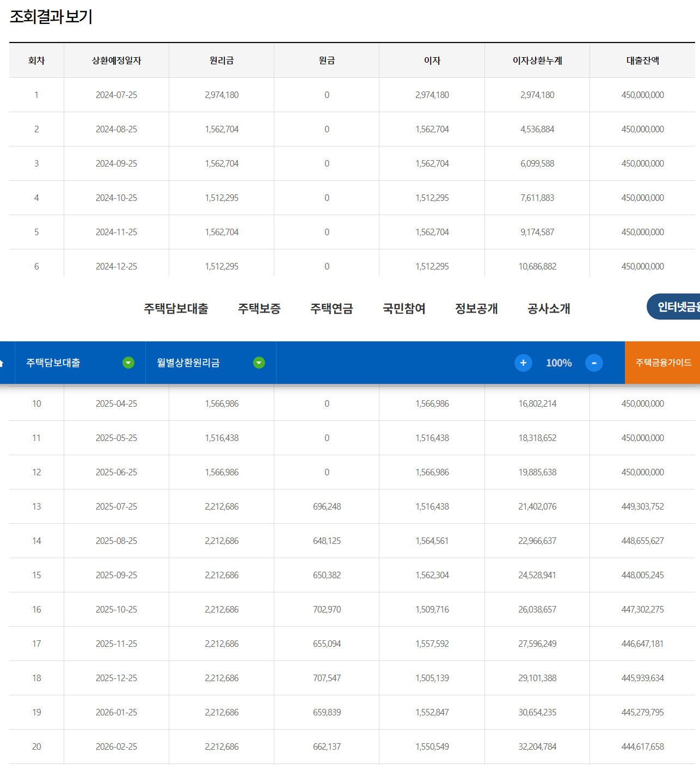
Task: Click loan balance 445,939,634
Action: point(643,678)
